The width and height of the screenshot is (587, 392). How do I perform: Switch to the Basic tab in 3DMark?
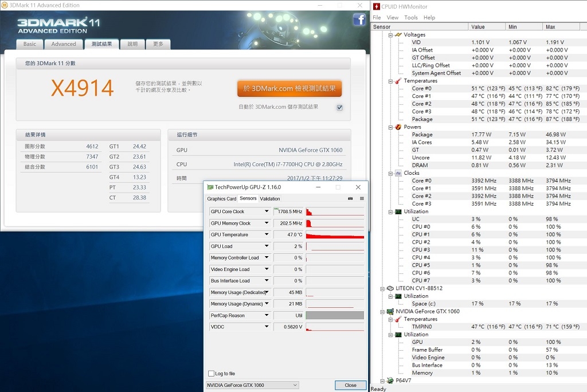pyautogui.click(x=30, y=44)
